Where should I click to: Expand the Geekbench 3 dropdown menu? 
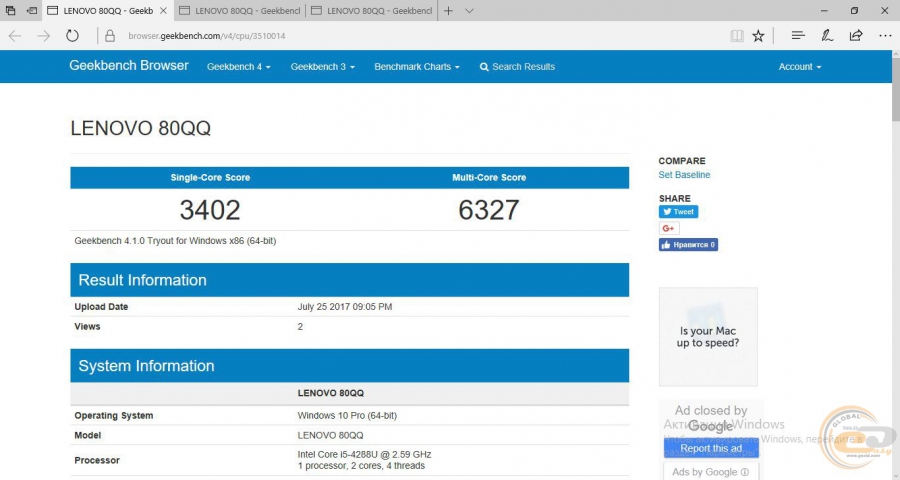pyautogui.click(x=323, y=67)
